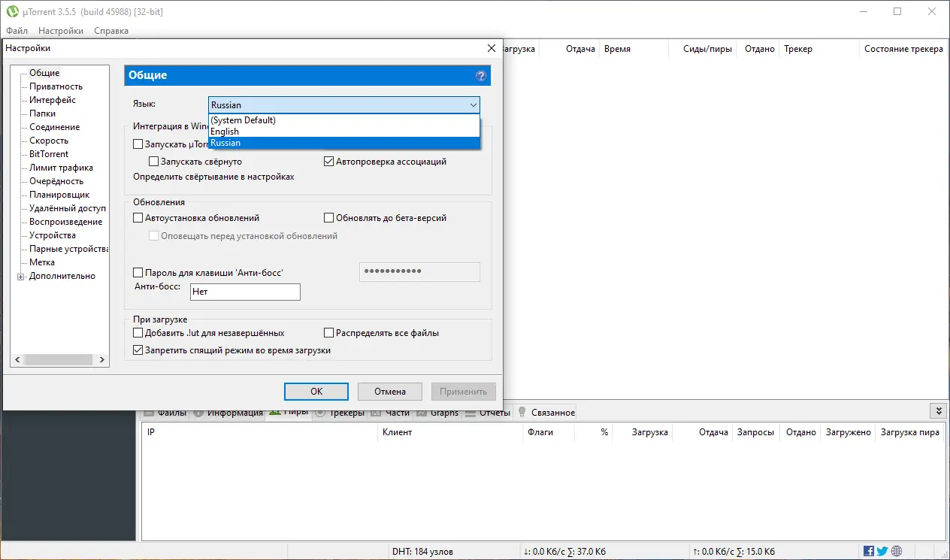Sort torrent list by 'Время' column
This screenshot has height=560, width=950.
[x=633, y=49]
